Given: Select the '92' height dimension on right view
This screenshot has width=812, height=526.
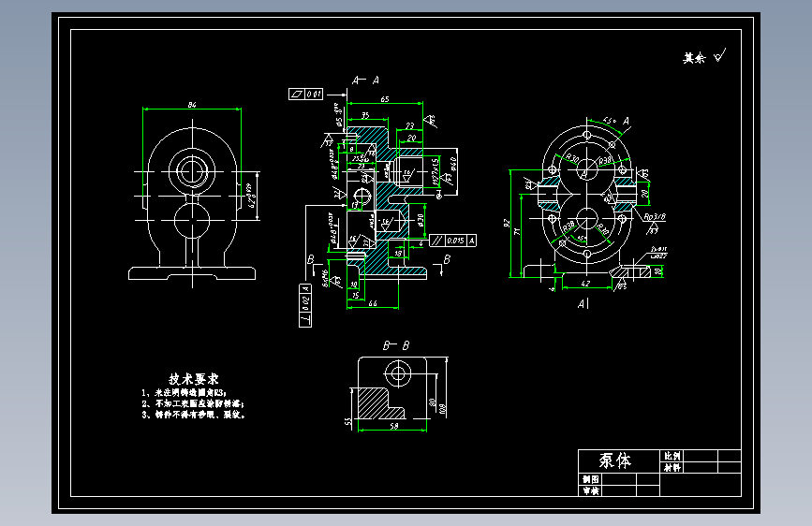Looking at the screenshot, I should click(507, 223).
